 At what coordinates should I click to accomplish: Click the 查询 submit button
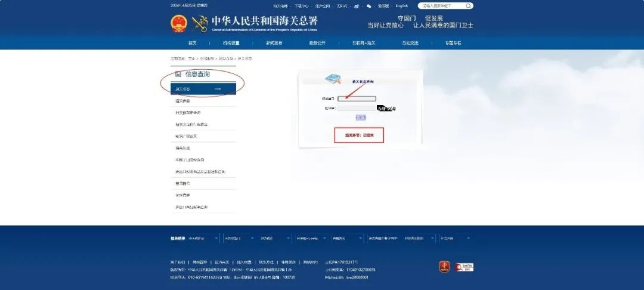pos(361,118)
